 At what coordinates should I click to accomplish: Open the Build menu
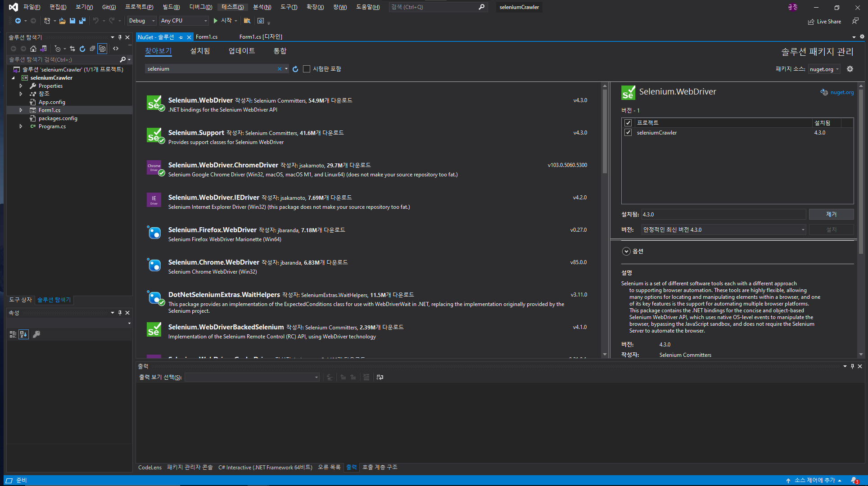[x=171, y=7]
